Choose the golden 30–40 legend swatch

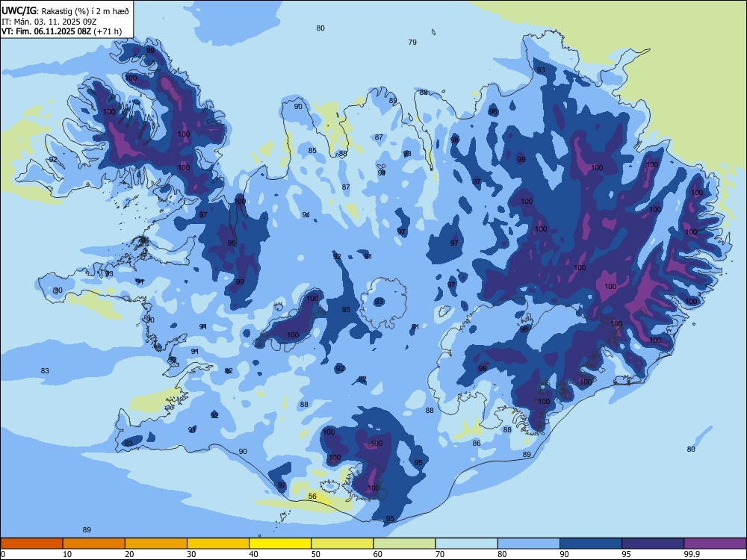click(218, 544)
